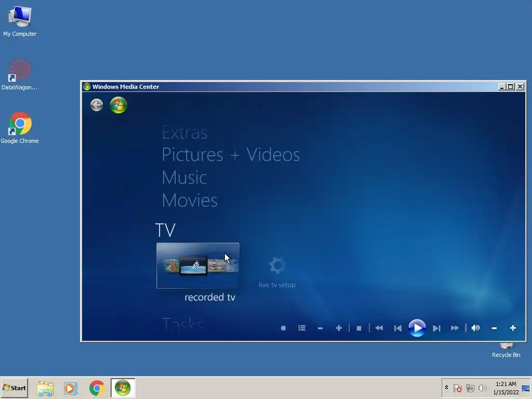Click the green Media Center start orb
Image resolution: width=532 pixels, height=399 pixels.
(x=118, y=105)
